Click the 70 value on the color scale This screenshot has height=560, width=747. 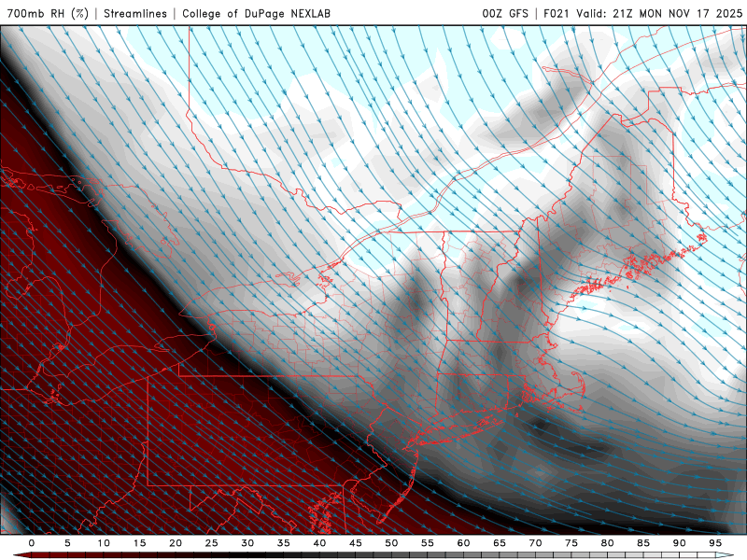point(535,543)
